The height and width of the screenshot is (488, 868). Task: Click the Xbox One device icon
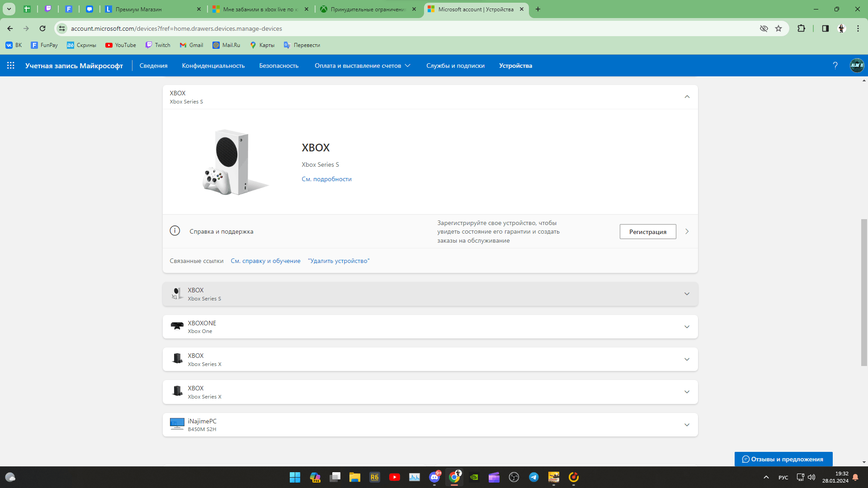click(x=177, y=326)
